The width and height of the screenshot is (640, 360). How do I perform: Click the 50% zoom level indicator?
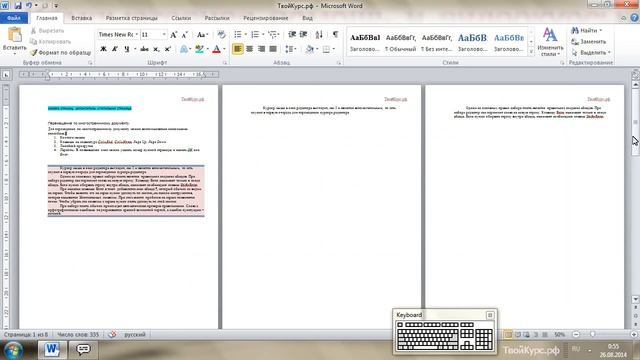560,334
